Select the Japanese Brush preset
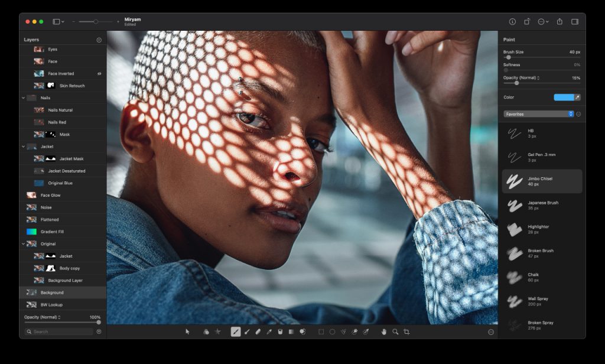The height and width of the screenshot is (364, 605). click(541, 206)
